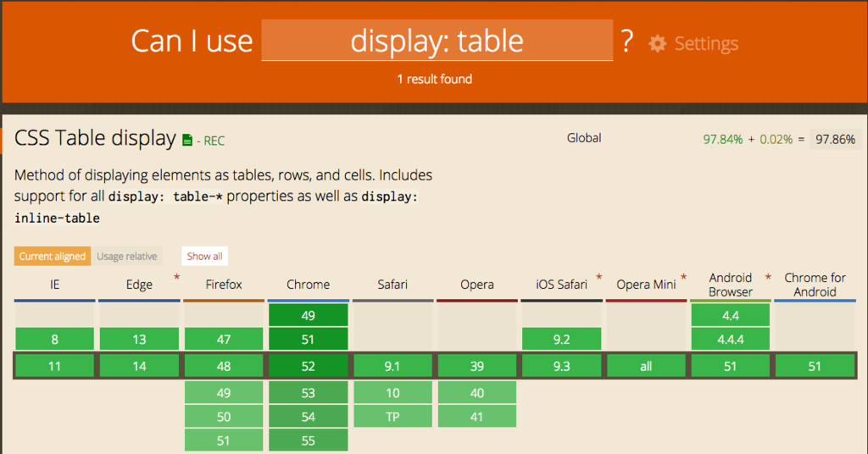Viewport: 868px width, 454px height.
Task: Click the Chrome 54 support cell
Action: (308, 417)
